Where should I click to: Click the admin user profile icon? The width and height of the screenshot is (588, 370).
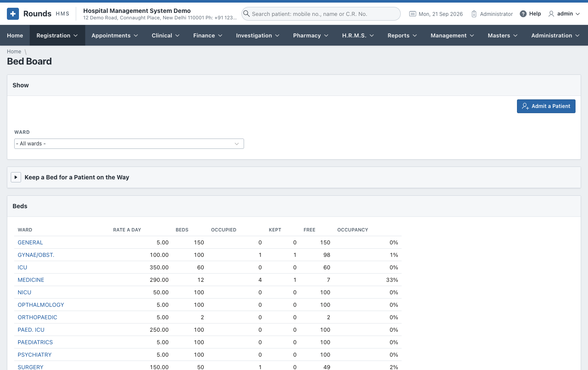coord(551,14)
